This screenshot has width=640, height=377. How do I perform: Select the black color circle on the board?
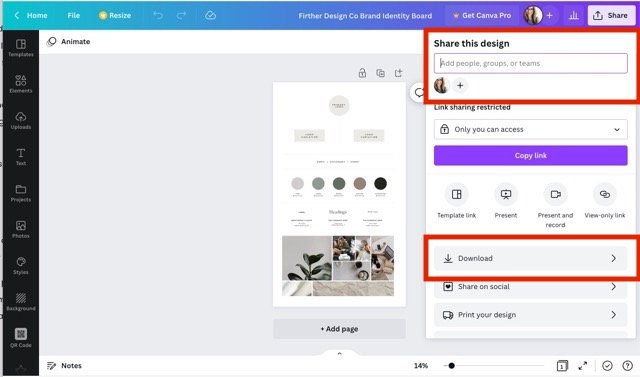click(x=380, y=184)
